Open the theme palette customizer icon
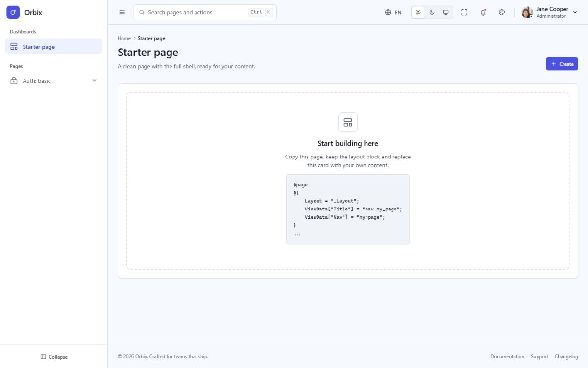 (502, 12)
